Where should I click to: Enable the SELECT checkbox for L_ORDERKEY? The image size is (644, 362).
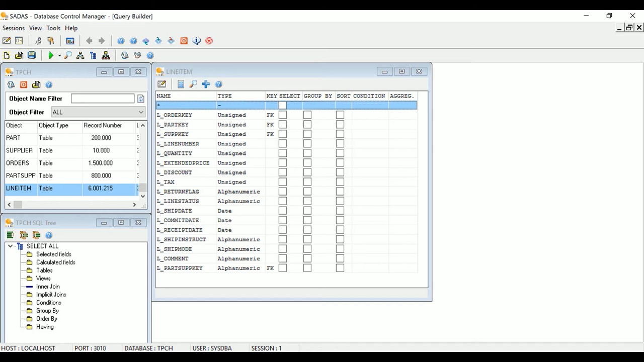282,115
